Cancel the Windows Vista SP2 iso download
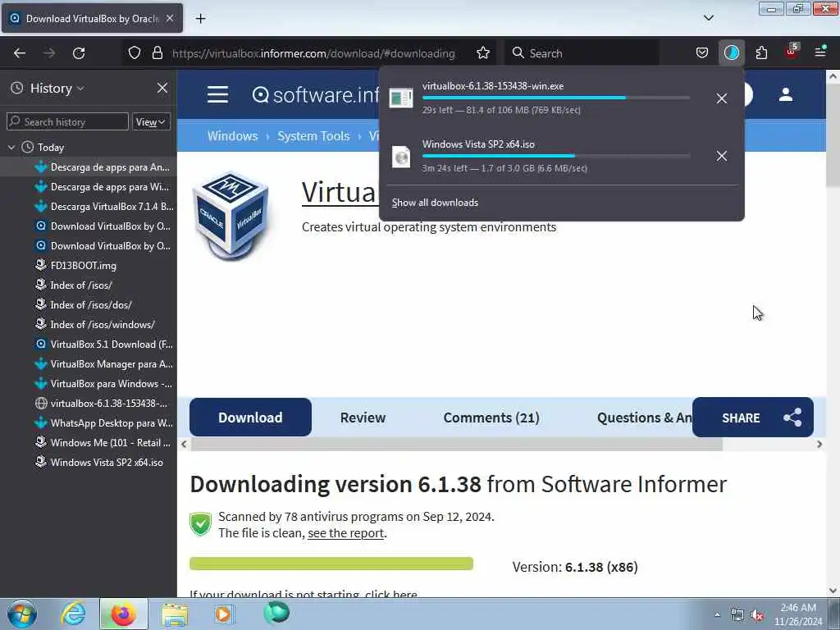This screenshot has width=840, height=630. point(722,156)
